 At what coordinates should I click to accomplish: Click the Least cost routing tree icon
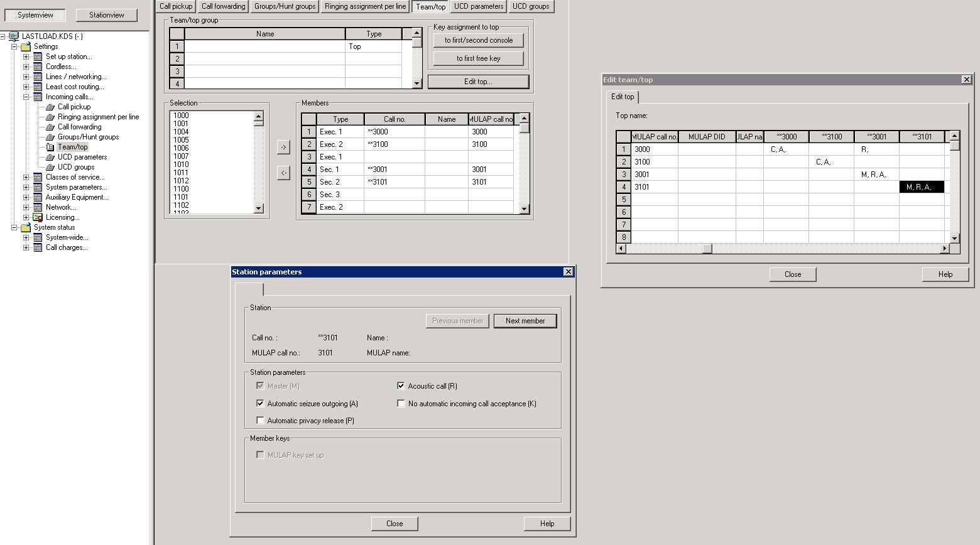pyautogui.click(x=38, y=87)
